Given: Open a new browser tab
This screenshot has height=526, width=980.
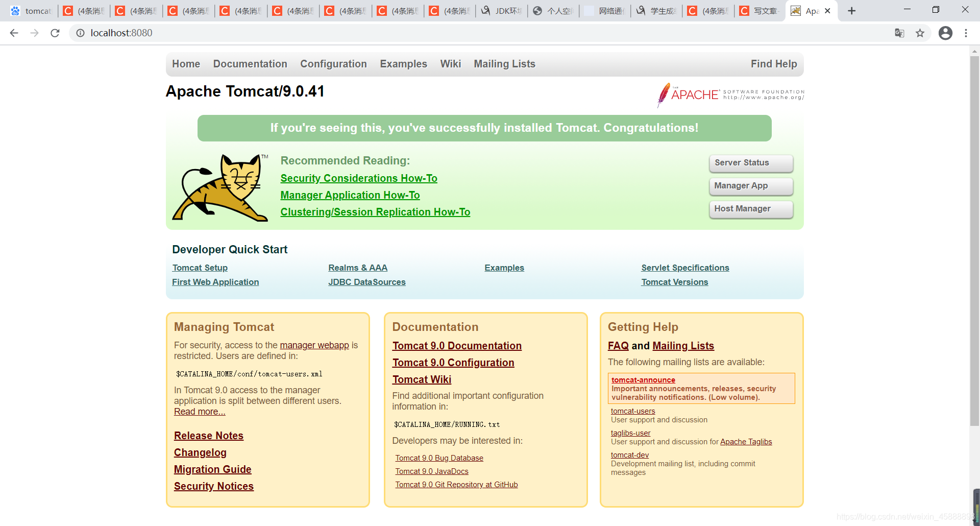Looking at the screenshot, I should [x=851, y=11].
